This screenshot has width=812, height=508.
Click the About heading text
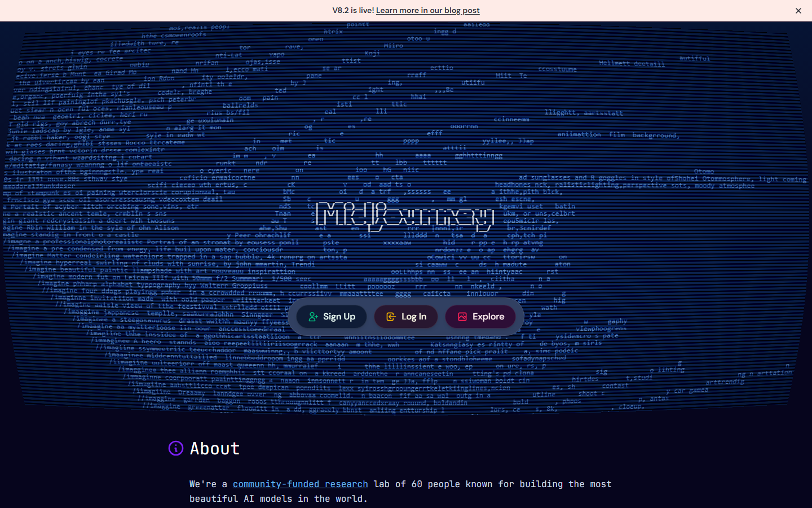pos(215,448)
